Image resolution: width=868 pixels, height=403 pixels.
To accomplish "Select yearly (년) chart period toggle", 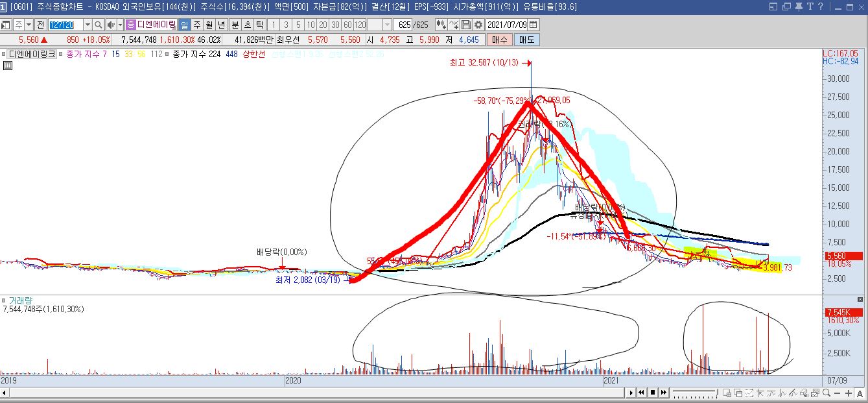I will pyautogui.click(x=220, y=25).
